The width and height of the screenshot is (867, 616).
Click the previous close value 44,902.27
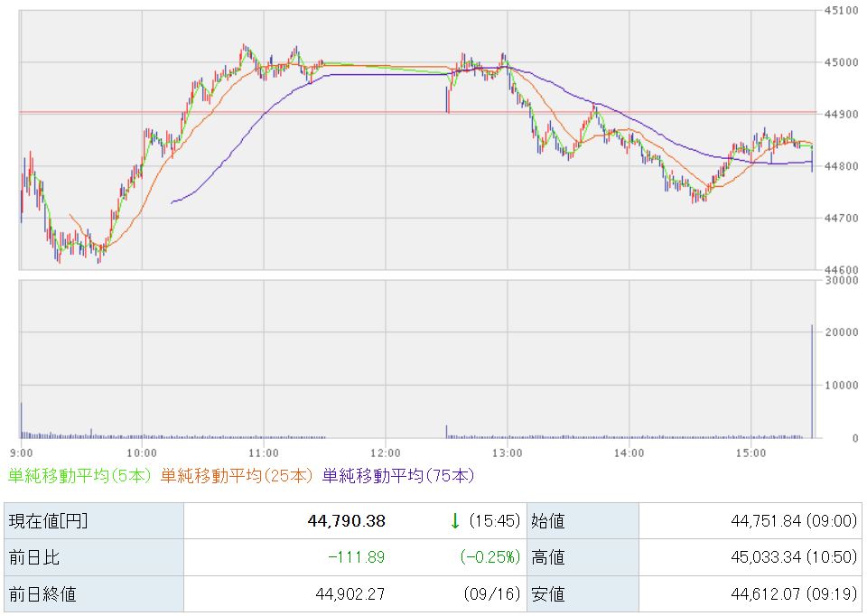tap(350, 594)
